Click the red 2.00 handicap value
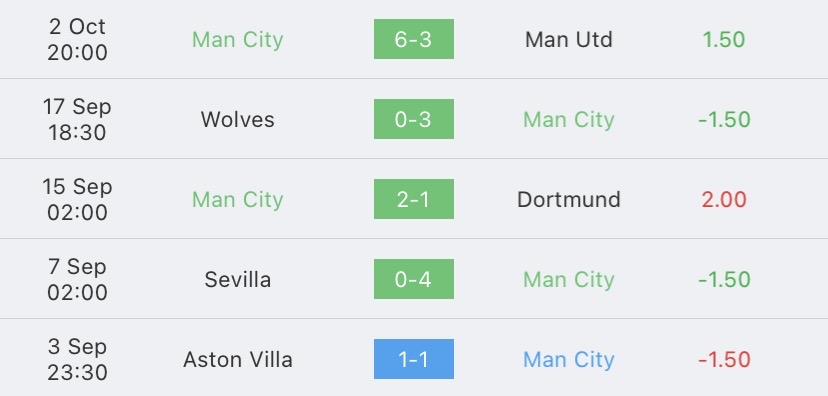This screenshot has width=828, height=396. pos(724,200)
